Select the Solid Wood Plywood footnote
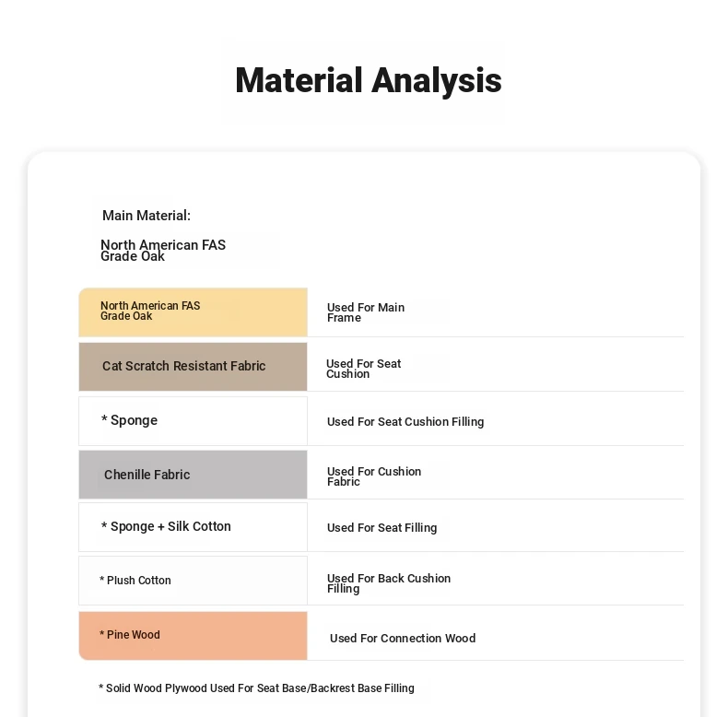 [257, 688]
